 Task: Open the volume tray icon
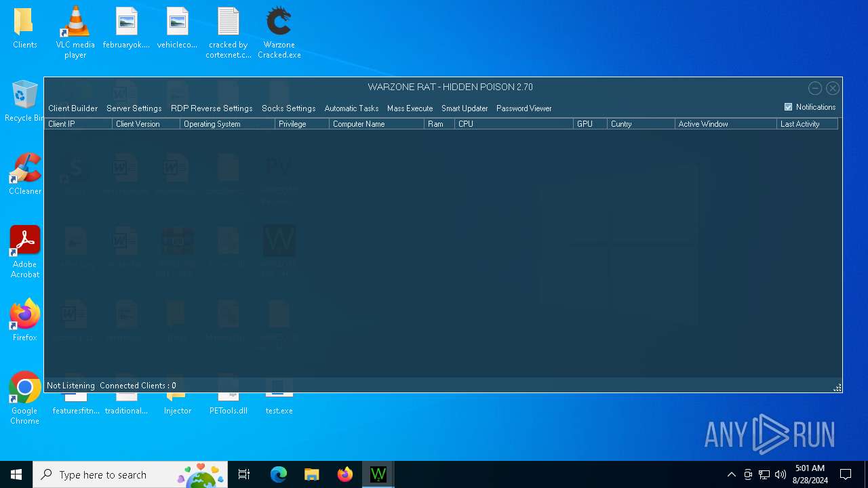coord(781,474)
